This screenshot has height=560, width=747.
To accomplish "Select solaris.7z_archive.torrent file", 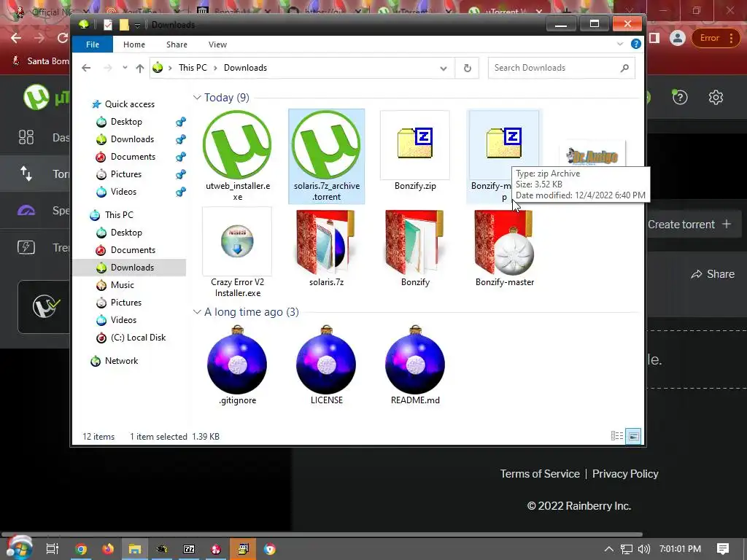I will [326, 156].
